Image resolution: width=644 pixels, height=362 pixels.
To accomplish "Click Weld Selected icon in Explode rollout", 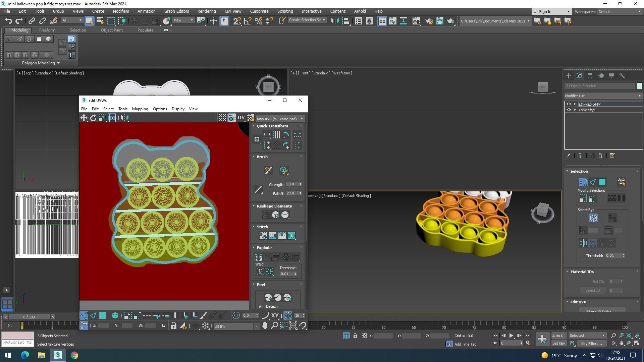I will click(x=270, y=272).
